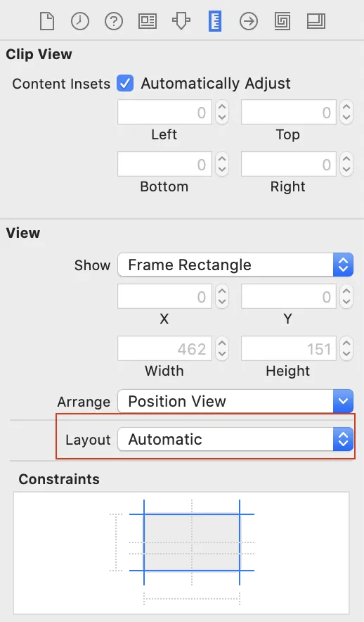Open the Layout Automatic dropdown
The image size is (364, 622).
[235, 439]
